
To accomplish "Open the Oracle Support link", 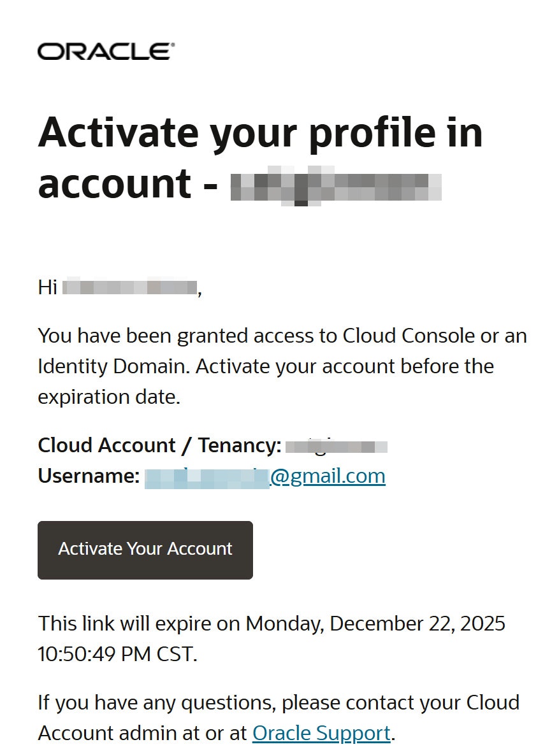I will point(321,733).
